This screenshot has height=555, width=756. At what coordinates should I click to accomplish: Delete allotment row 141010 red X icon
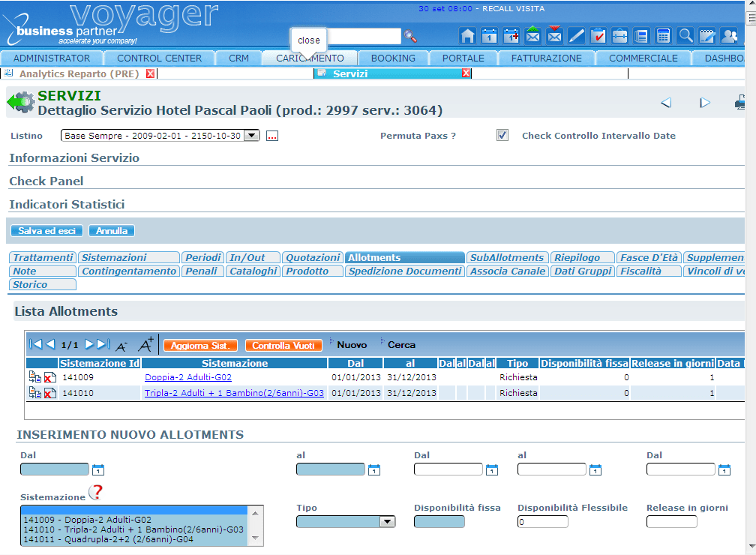click(x=50, y=394)
